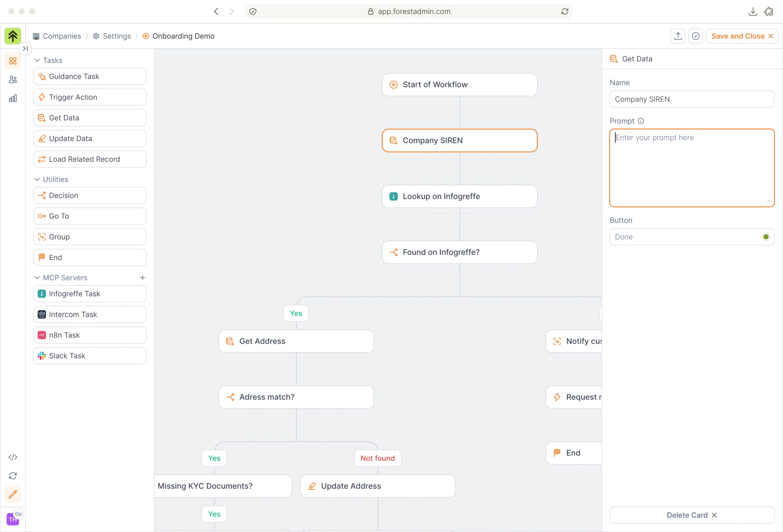Viewport: 783px width, 532px height.
Task: Click the Delete Card button
Action: [x=691, y=515]
